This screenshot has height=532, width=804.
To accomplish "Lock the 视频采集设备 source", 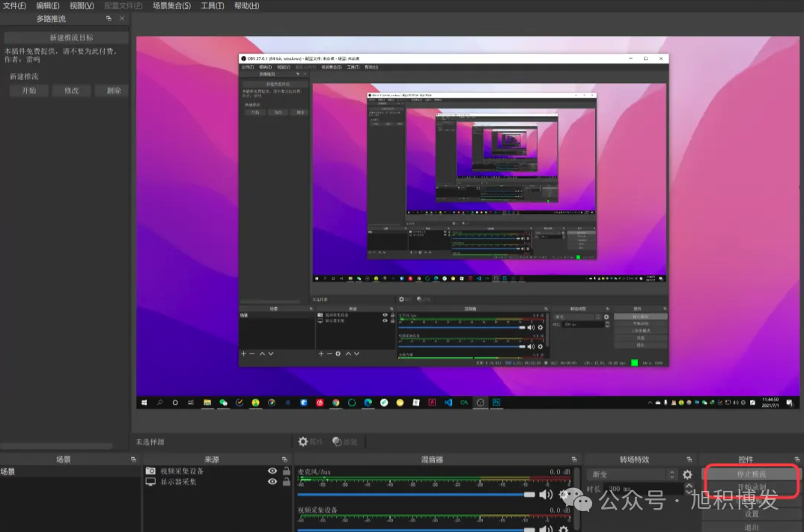I will coord(287,471).
